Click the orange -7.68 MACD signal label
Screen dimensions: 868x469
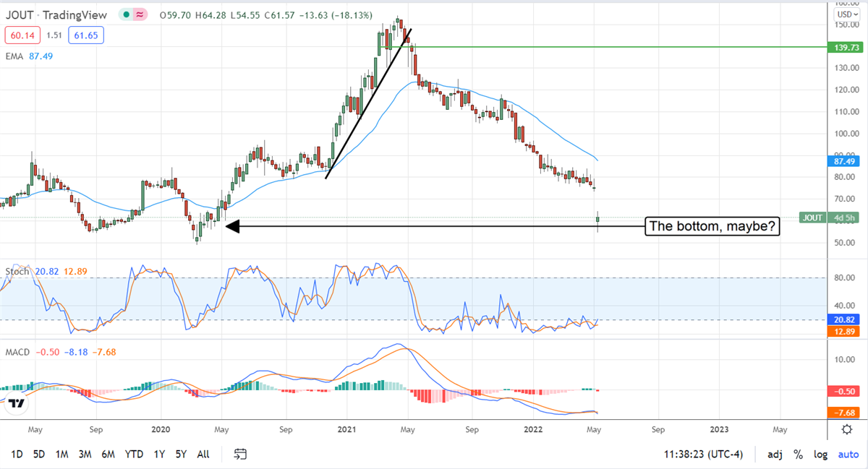click(843, 413)
